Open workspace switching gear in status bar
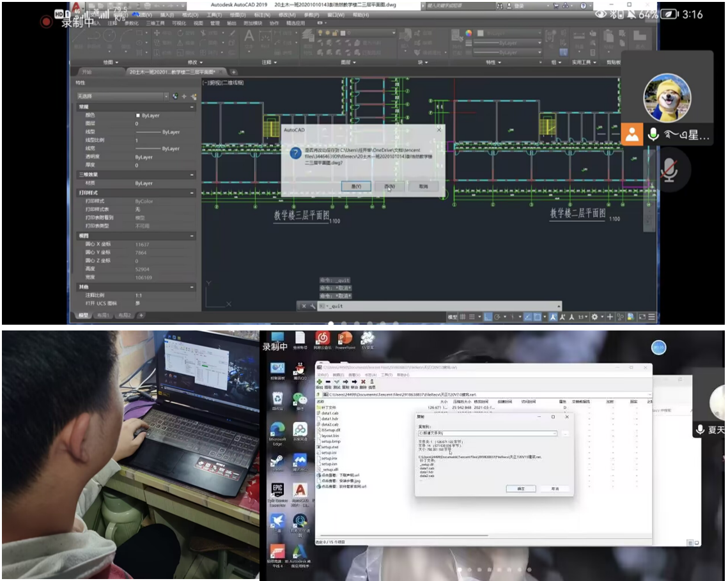 click(594, 317)
